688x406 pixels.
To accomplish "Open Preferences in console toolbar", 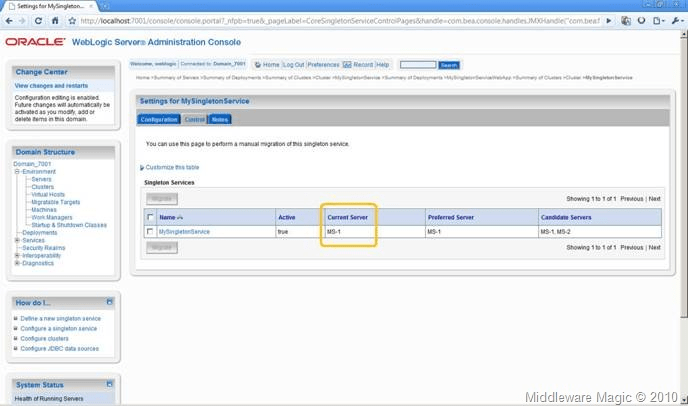I will (323, 65).
